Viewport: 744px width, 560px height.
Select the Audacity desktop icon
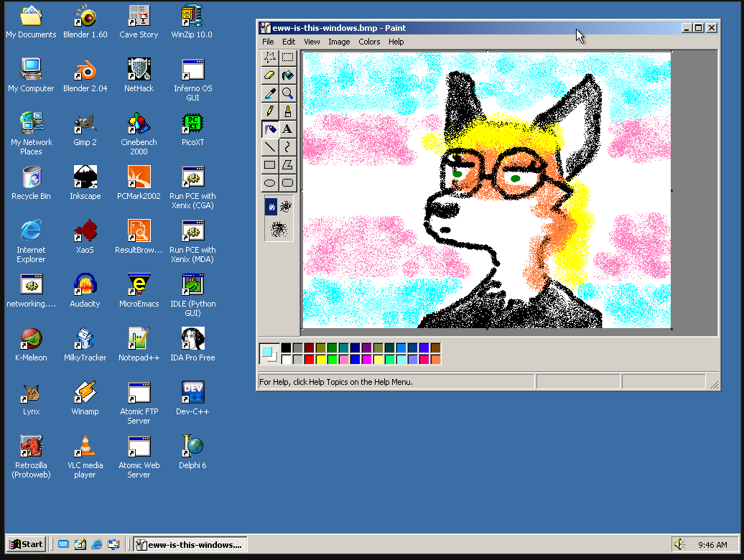click(x=85, y=291)
